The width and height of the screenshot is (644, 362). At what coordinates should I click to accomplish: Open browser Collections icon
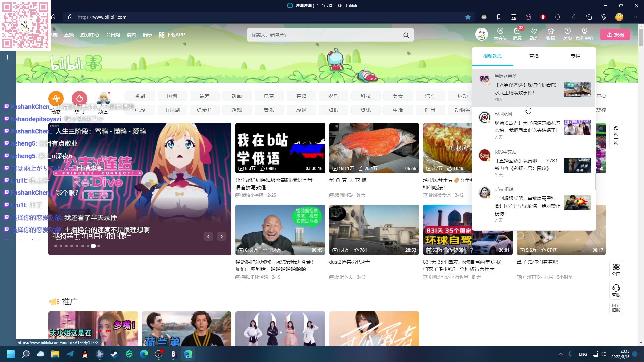coord(589,17)
